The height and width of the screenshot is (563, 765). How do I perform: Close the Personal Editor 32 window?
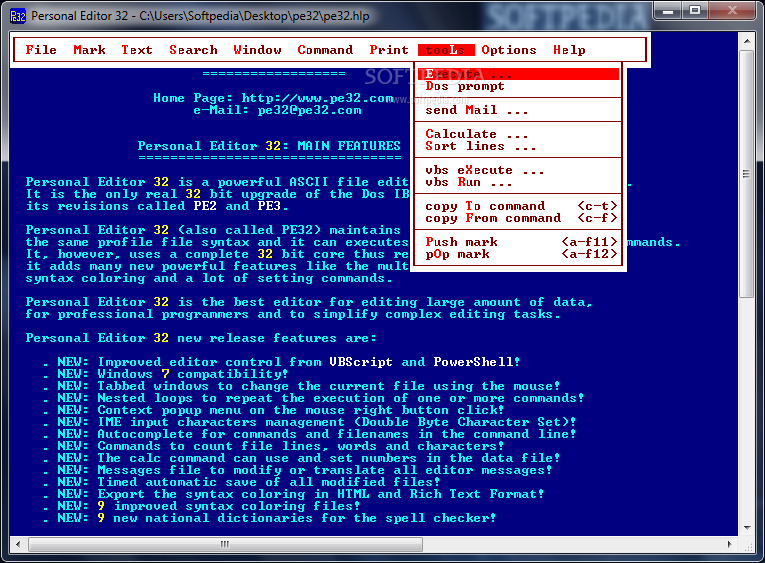(732, 11)
